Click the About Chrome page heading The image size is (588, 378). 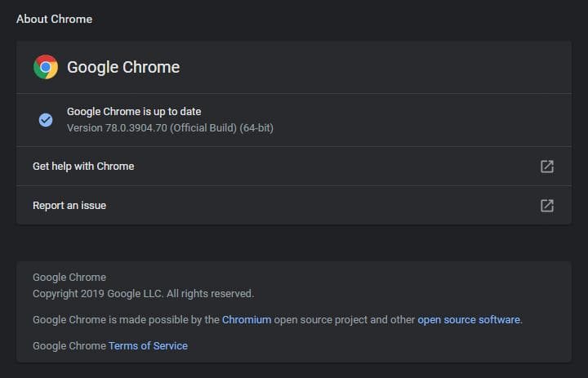54,19
